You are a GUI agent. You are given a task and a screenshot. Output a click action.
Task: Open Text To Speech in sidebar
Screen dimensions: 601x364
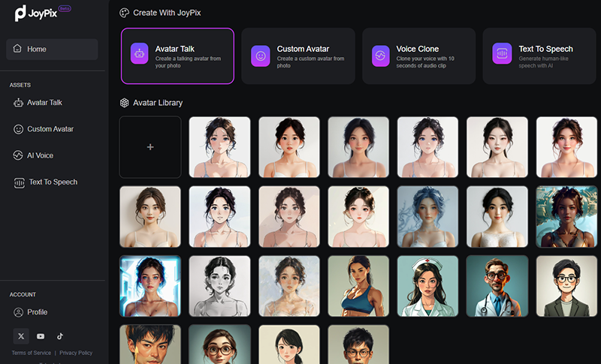click(53, 182)
